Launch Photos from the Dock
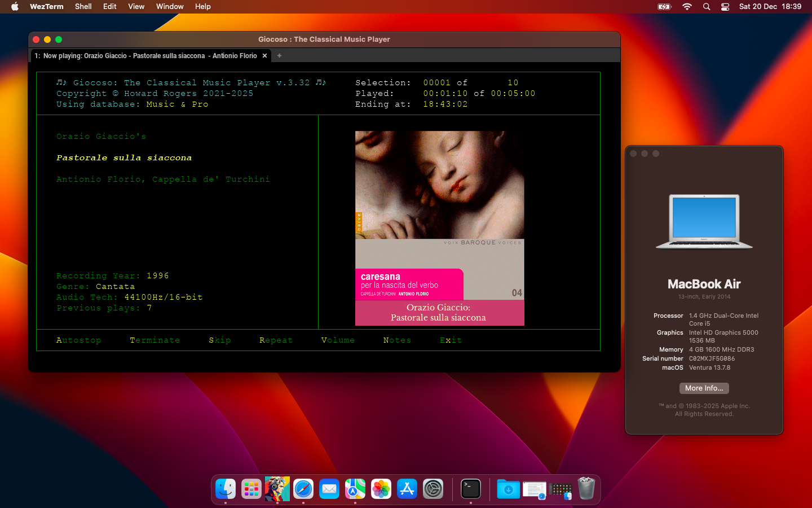 [x=381, y=489]
